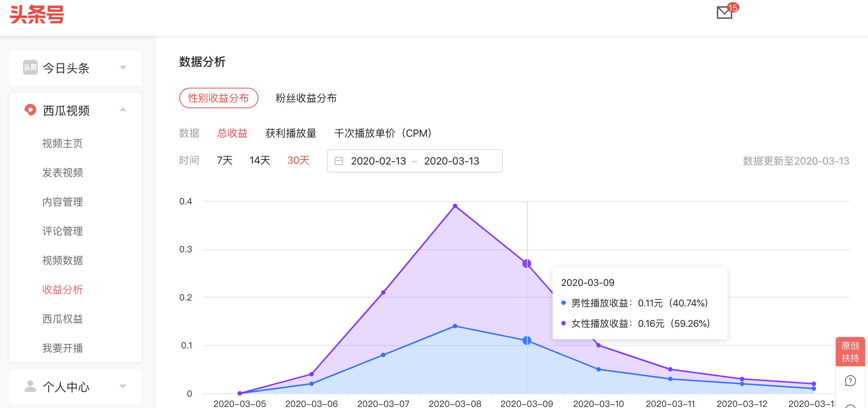Click the purple data point on 2020-03-06

[311, 374]
